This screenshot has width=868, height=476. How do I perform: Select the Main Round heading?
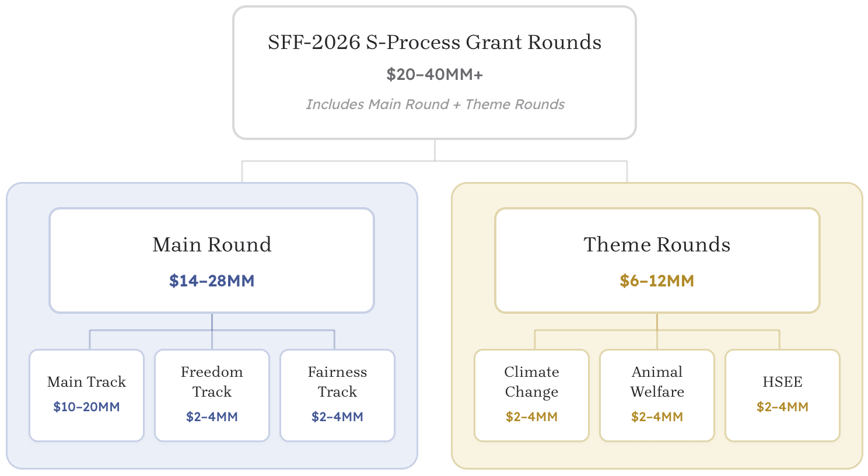(212, 244)
